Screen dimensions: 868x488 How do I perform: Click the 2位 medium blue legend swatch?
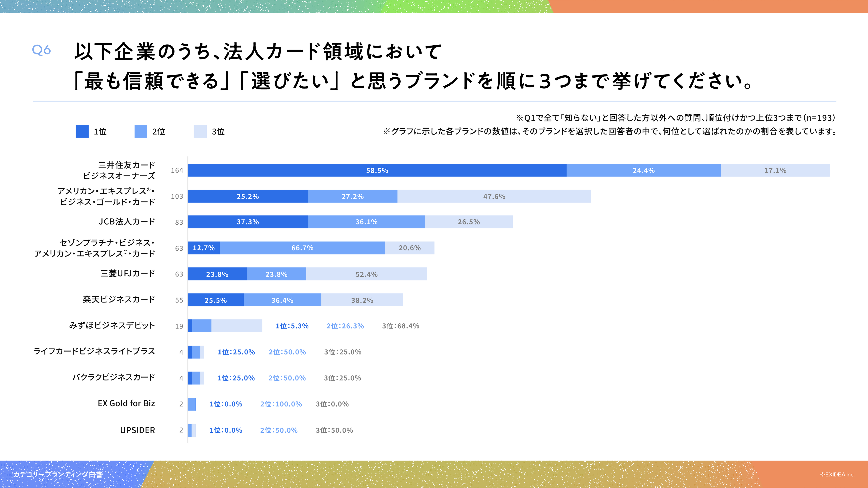pos(141,131)
